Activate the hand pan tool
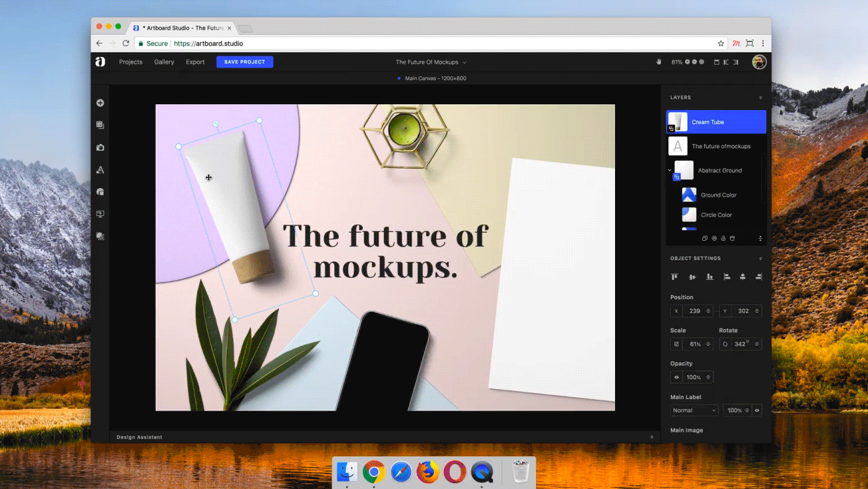This screenshot has width=868, height=489. pos(659,62)
